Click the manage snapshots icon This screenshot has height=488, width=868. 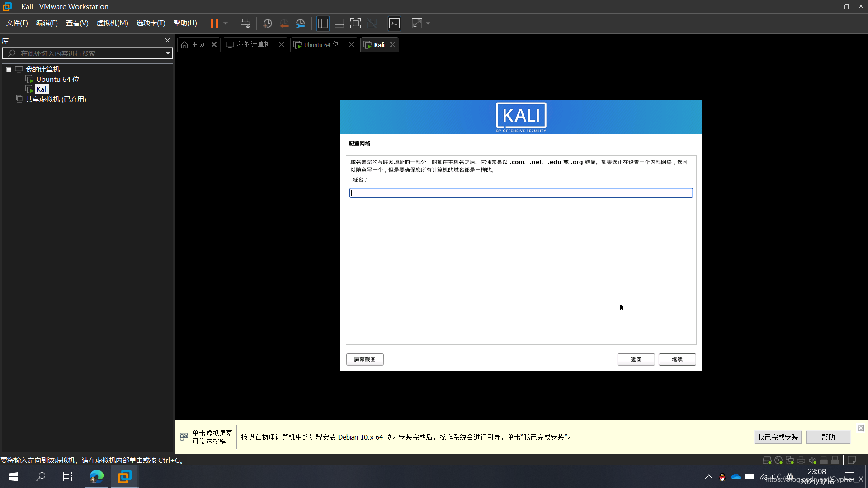pyautogui.click(x=301, y=23)
